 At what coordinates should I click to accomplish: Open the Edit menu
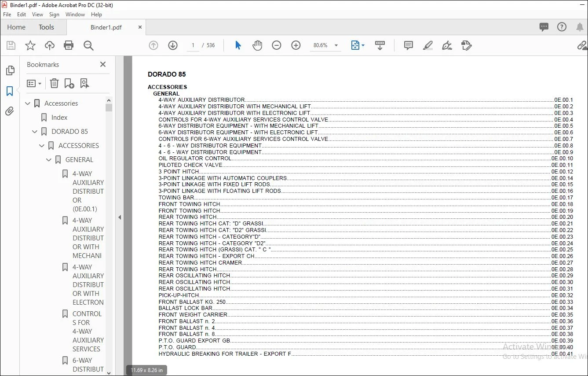point(22,15)
